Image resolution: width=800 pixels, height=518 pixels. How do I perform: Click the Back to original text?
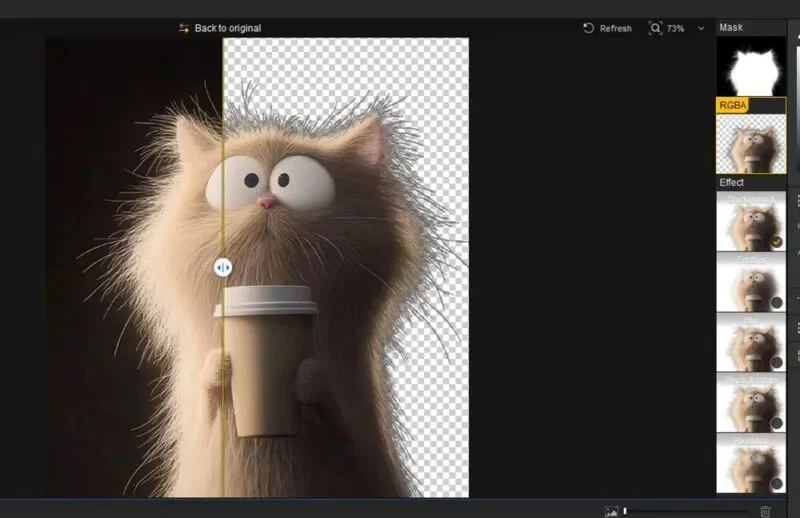(228, 29)
